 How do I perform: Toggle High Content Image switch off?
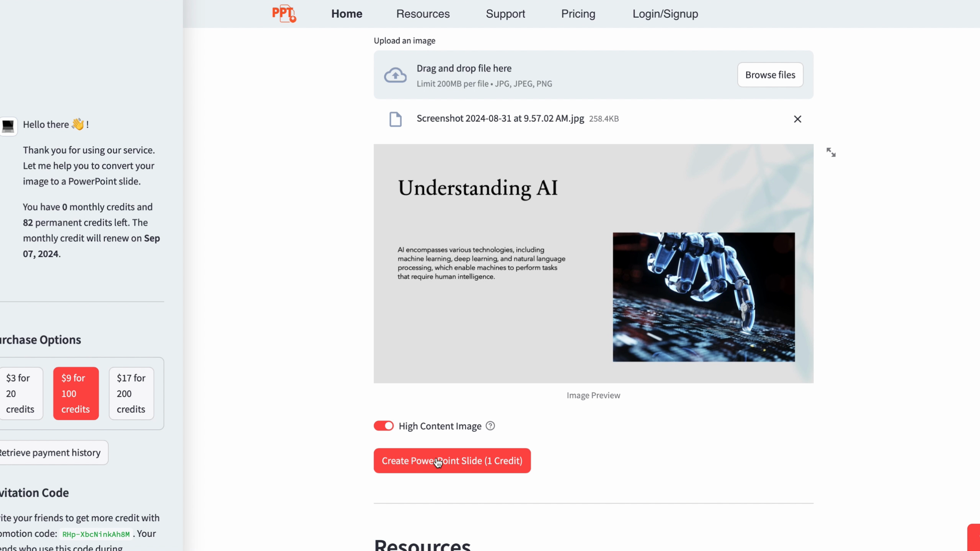[x=384, y=426]
